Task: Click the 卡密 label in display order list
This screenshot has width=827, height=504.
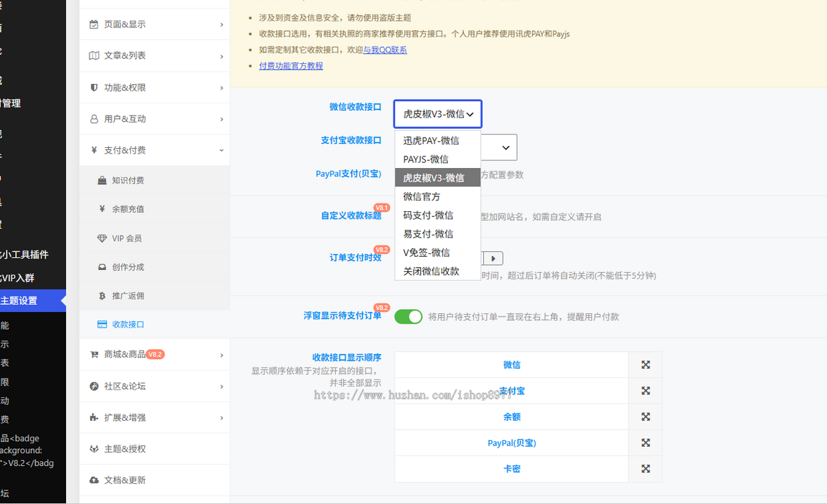Action: point(511,469)
